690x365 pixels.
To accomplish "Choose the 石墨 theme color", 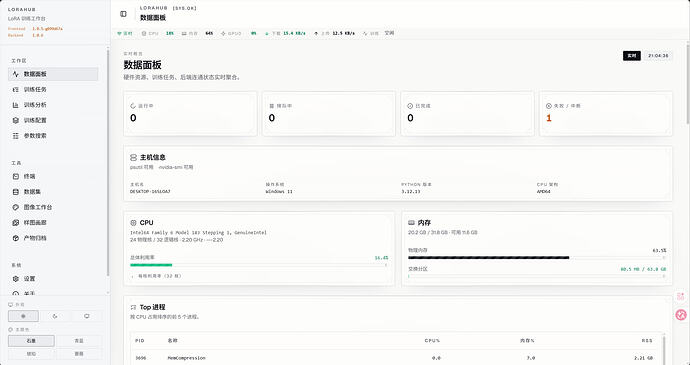I will tap(31, 341).
